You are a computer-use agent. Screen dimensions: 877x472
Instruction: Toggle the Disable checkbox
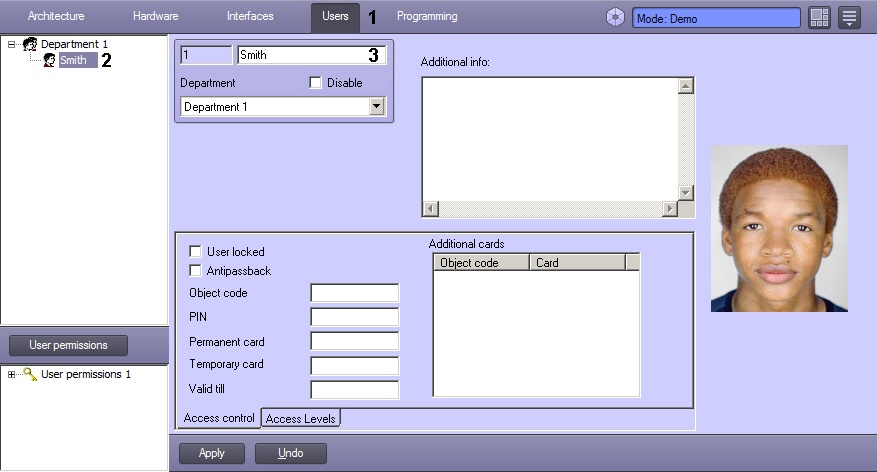tap(315, 83)
